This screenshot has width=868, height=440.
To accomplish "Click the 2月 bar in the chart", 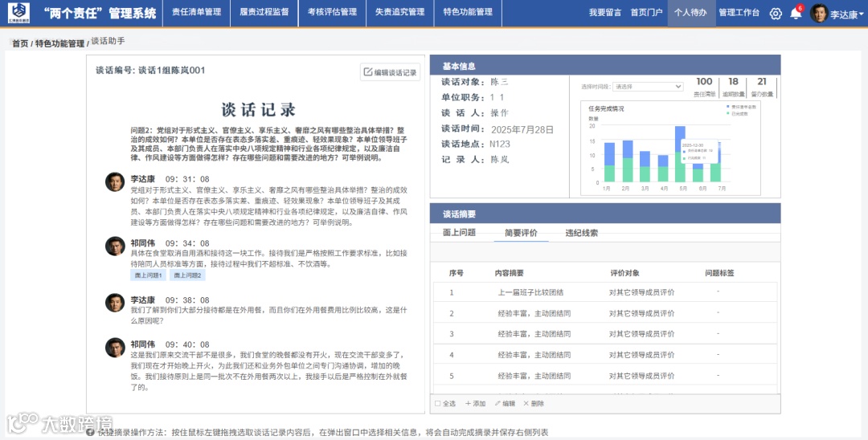I will pos(628,161).
